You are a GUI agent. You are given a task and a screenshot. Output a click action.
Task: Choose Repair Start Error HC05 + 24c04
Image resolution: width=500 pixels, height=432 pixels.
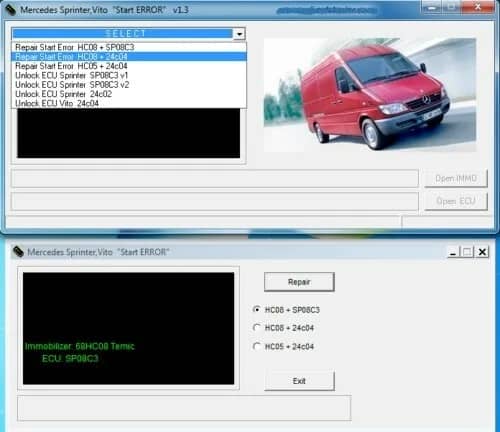click(129, 66)
